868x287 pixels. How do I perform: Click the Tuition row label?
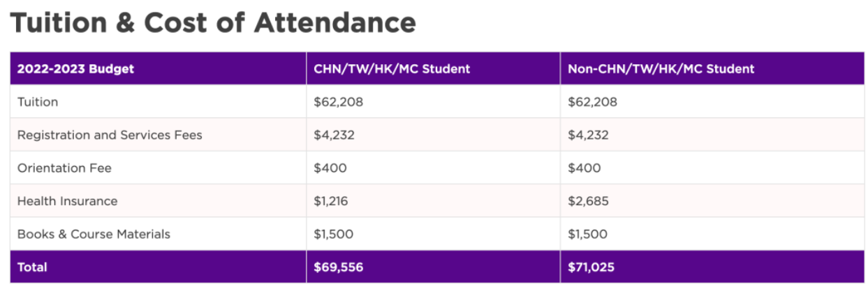click(38, 102)
